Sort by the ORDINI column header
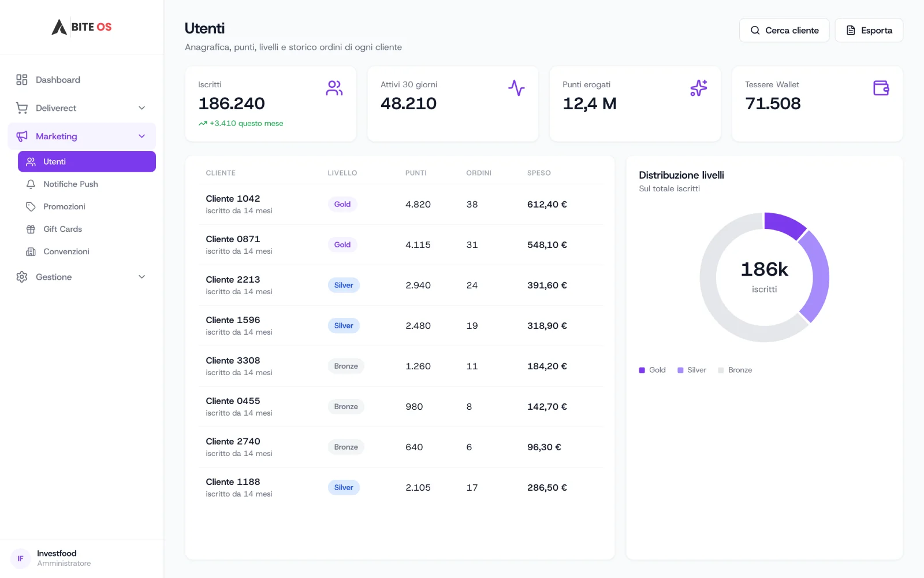The image size is (924, 578). click(x=479, y=173)
